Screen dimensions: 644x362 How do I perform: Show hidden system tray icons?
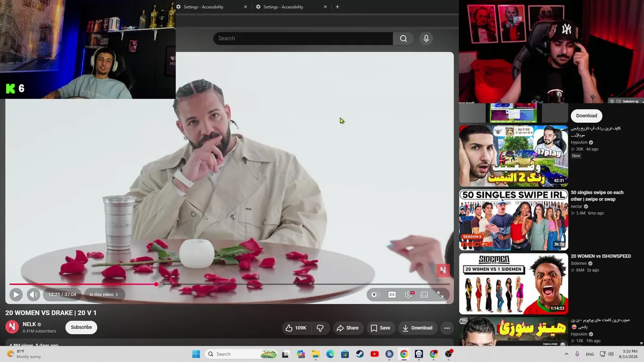click(567, 354)
